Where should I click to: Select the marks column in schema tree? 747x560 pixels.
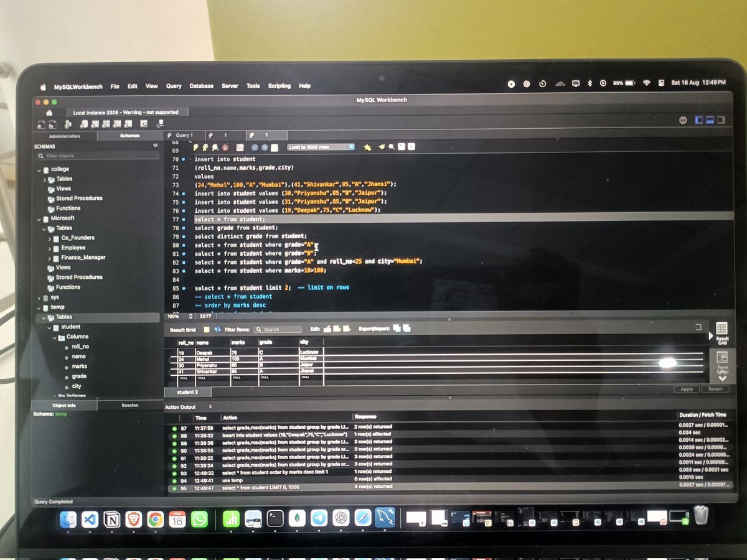click(x=79, y=366)
